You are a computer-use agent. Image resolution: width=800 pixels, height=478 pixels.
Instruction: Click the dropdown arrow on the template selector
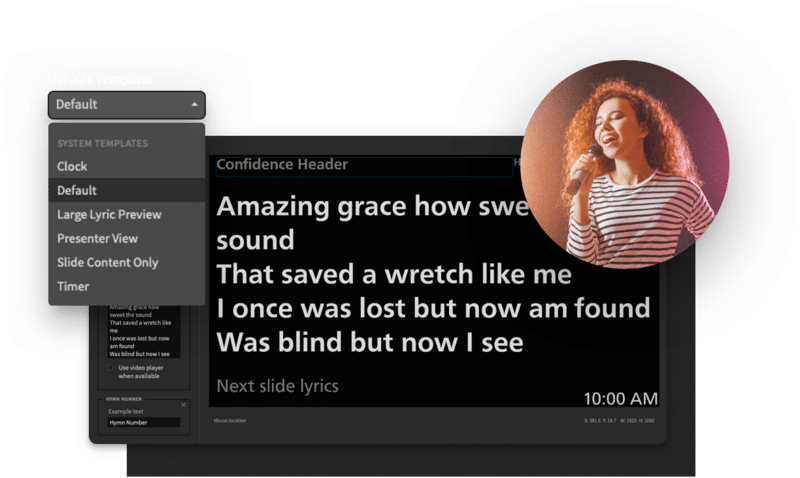click(x=193, y=105)
